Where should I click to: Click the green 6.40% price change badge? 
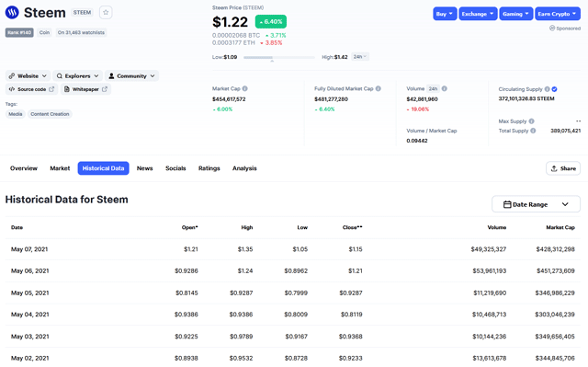click(x=271, y=22)
